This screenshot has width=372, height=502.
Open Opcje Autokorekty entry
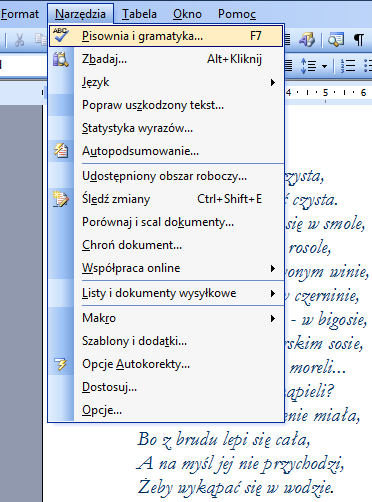click(166, 364)
